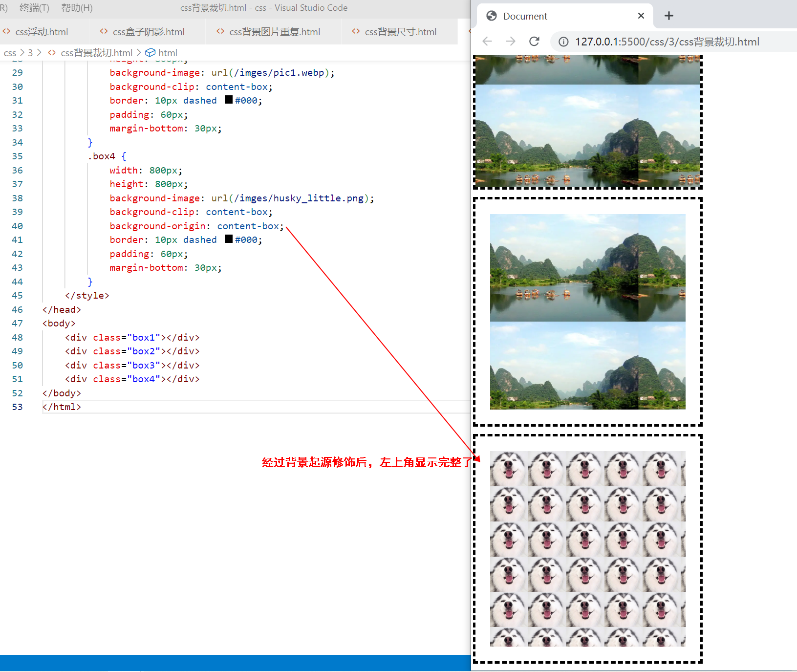
Task: Click the html symbol cube icon in breadcrumb
Action: (151, 52)
